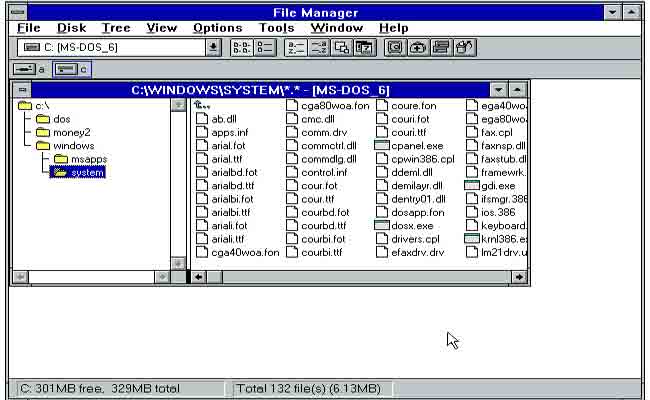This screenshot has height=400, width=650.
Task: Click the folder icon for msapps
Action: point(61,159)
